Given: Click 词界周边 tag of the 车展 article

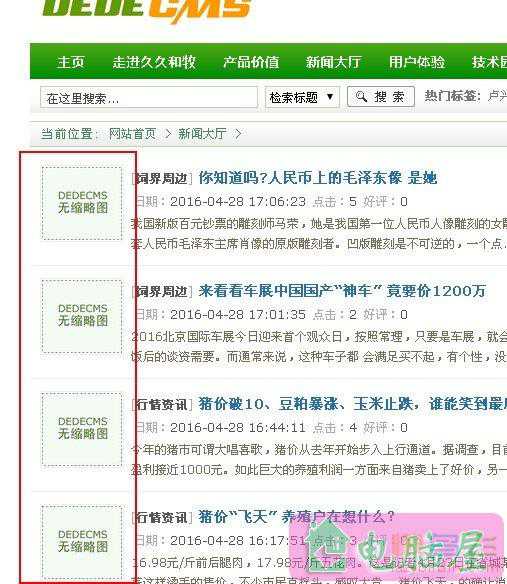Looking at the screenshot, I should [162, 291].
